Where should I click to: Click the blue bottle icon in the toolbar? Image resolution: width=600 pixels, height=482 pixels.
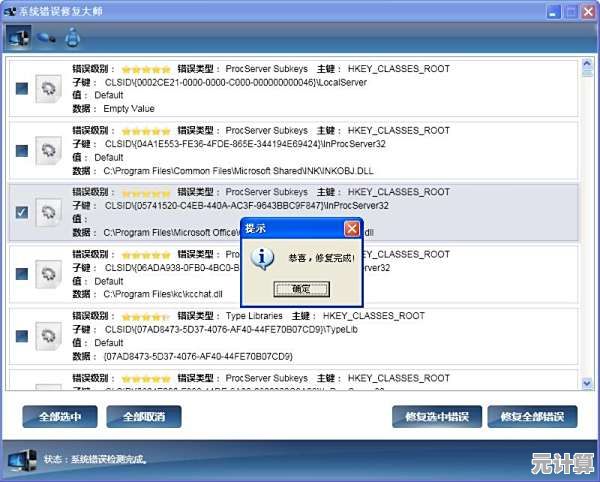tap(72, 39)
